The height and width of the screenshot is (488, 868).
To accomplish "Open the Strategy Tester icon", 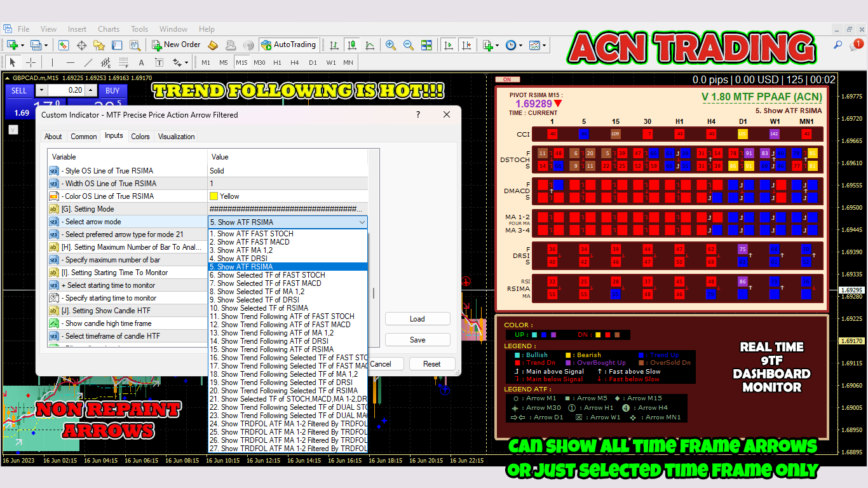I will coord(135,45).
